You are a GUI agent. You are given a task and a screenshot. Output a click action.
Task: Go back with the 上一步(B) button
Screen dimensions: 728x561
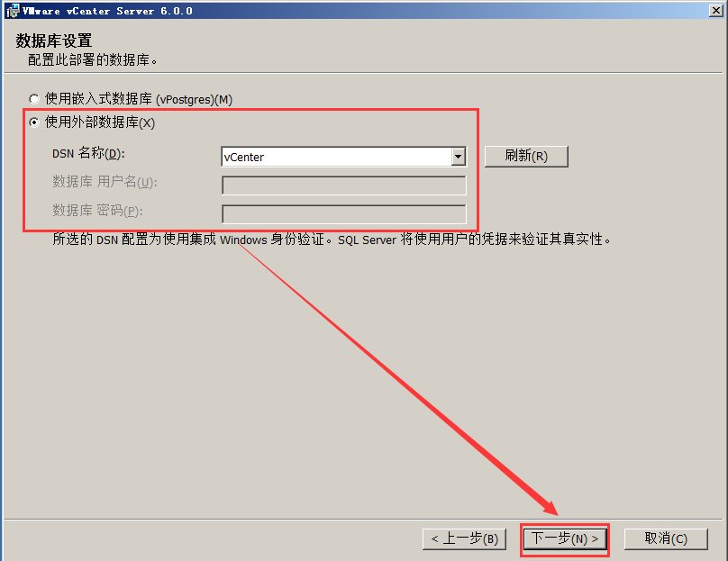(464, 538)
